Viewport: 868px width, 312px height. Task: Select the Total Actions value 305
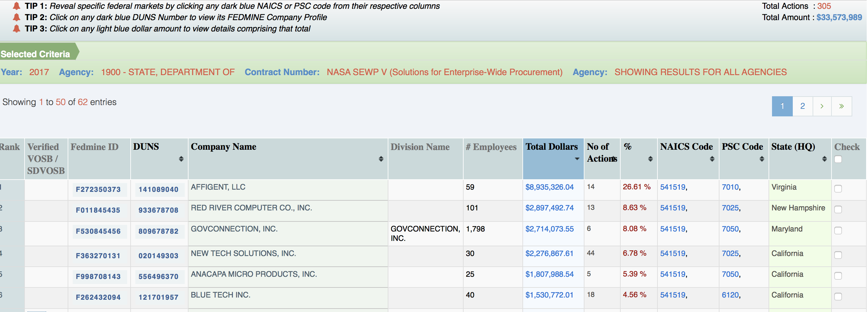[x=824, y=6]
